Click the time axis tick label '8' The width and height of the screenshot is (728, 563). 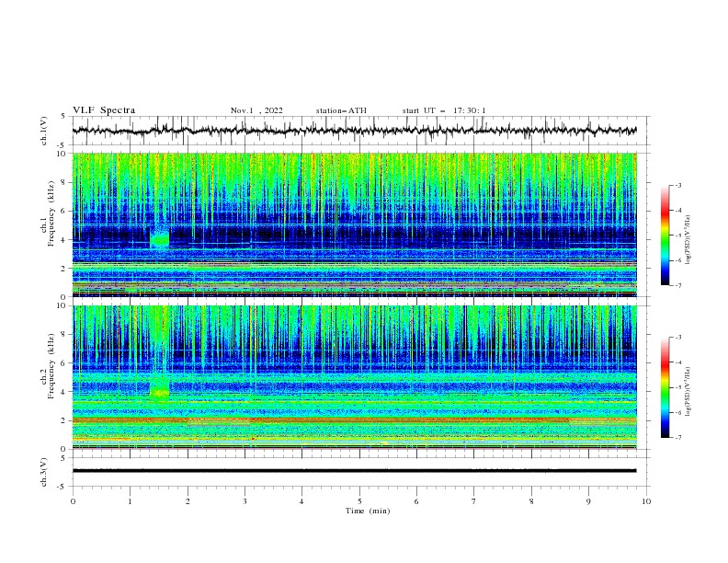531,501
